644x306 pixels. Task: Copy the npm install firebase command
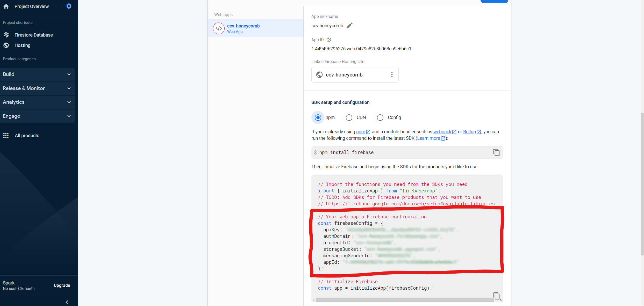496,152
